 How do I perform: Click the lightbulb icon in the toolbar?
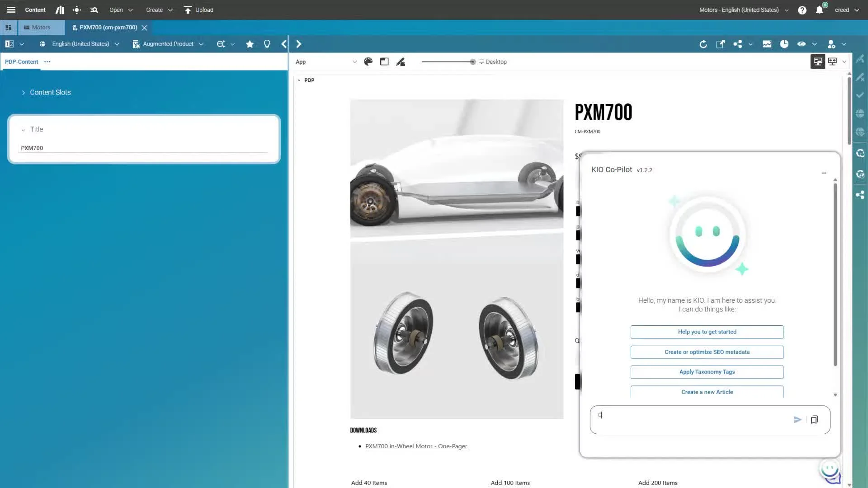click(x=267, y=44)
